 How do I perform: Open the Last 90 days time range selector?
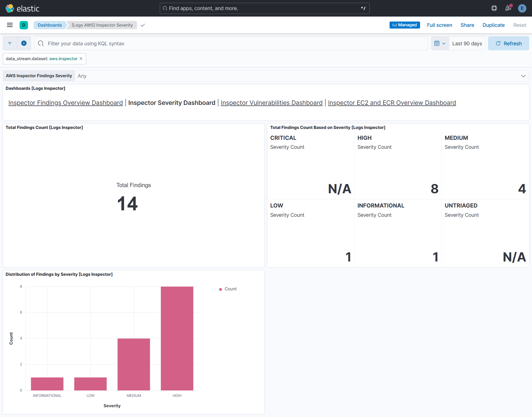tap(467, 43)
